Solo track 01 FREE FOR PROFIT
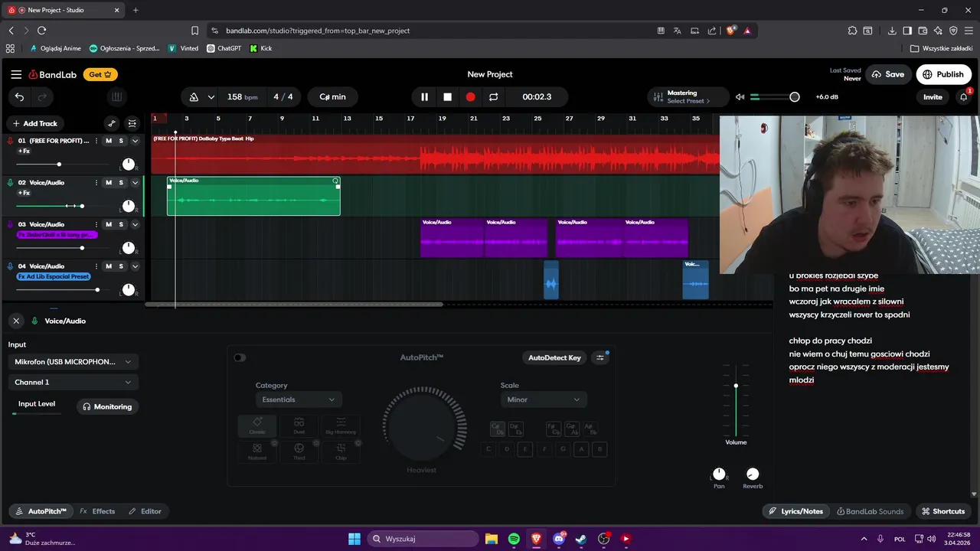Image resolution: width=980 pixels, height=551 pixels. coord(121,141)
